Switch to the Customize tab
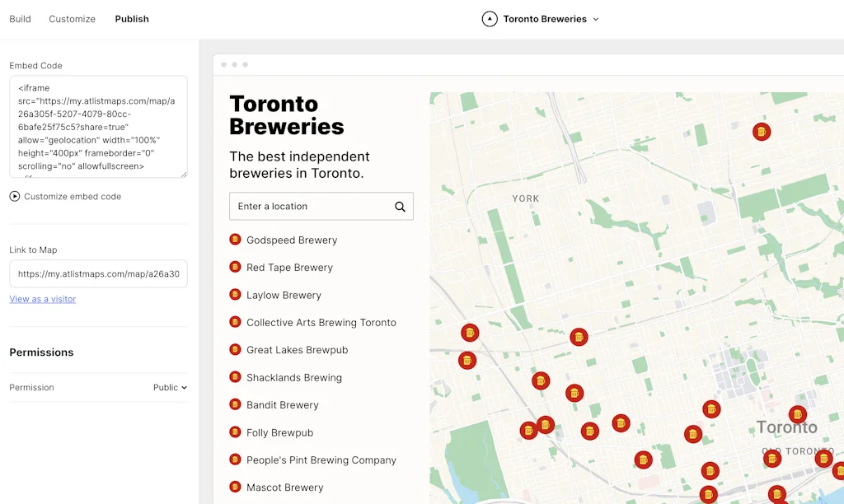The height and width of the screenshot is (504, 844). [x=73, y=19]
